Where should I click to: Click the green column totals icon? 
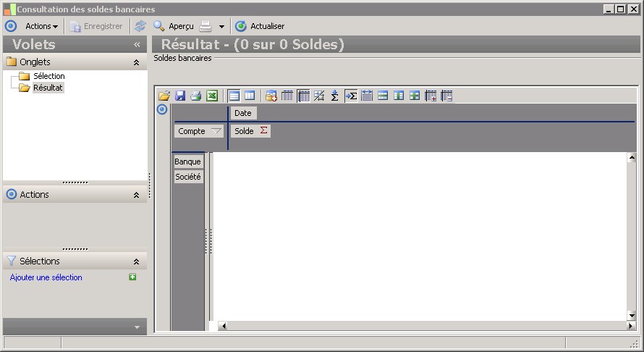(399, 96)
